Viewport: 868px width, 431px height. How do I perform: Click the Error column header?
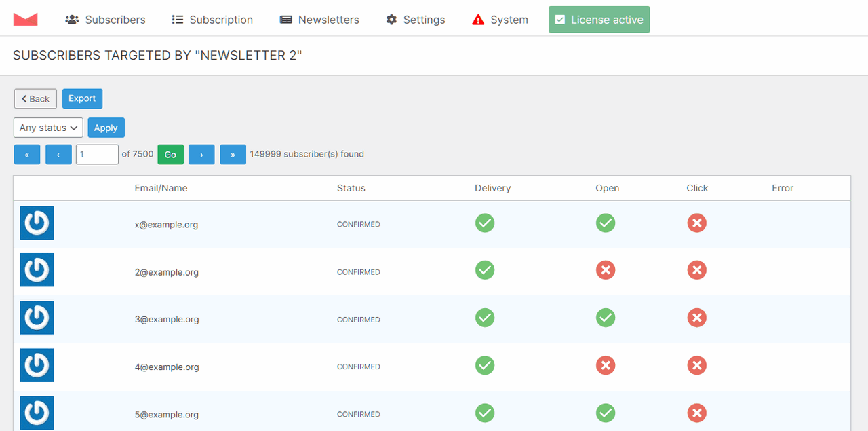tap(783, 188)
